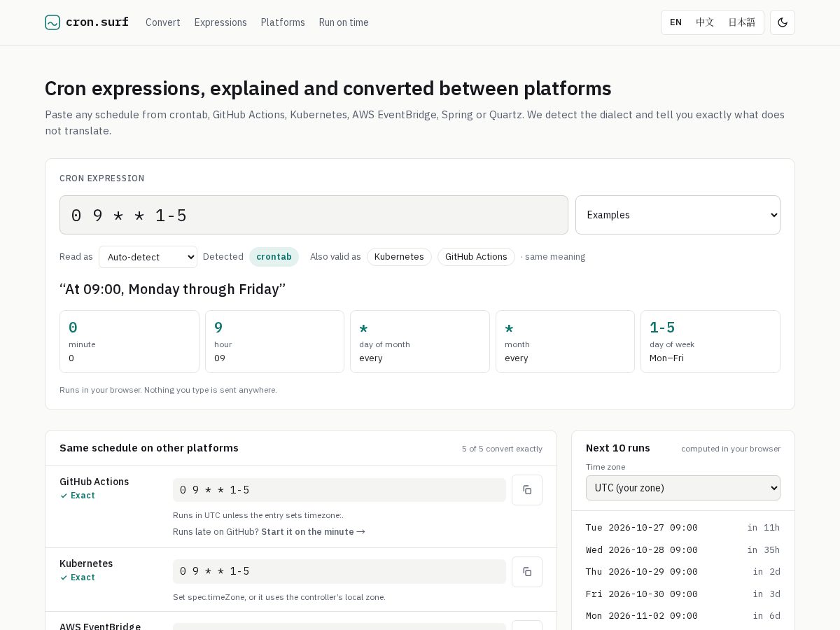This screenshot has height=630, width=840.
Task: Click the hour field card
Action: tap(274, 342)
